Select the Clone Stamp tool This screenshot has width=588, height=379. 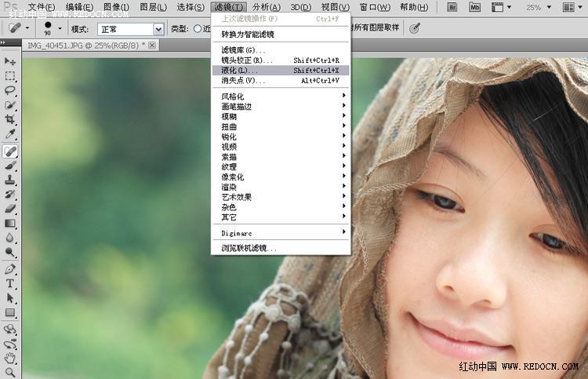click(x=10, y=180)
